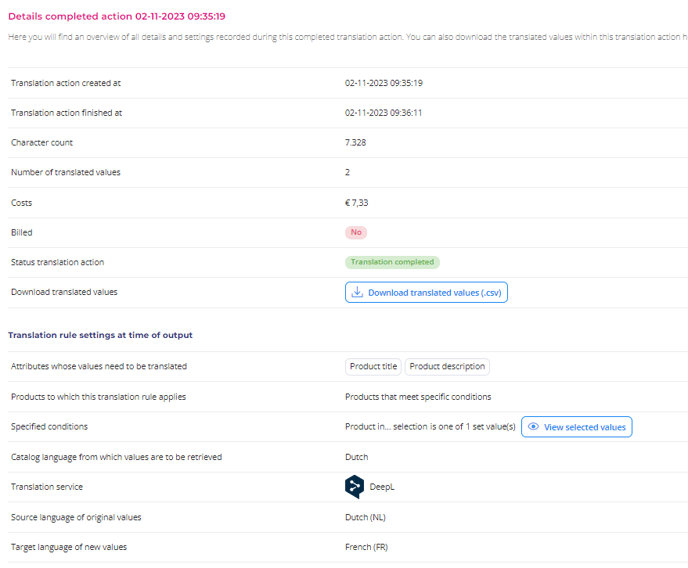Click the Translation action finished at timestamp
Viewport: 688px width, 568px height.
tap(383, 113)
